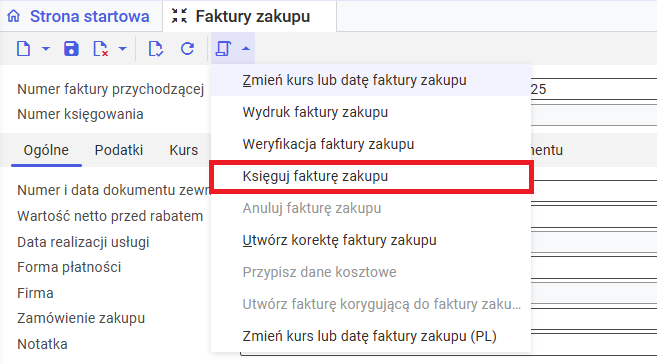Refresh with the circular arrow icon
The width and height of the screenshot is (657, 364).
tap(187, 49)
